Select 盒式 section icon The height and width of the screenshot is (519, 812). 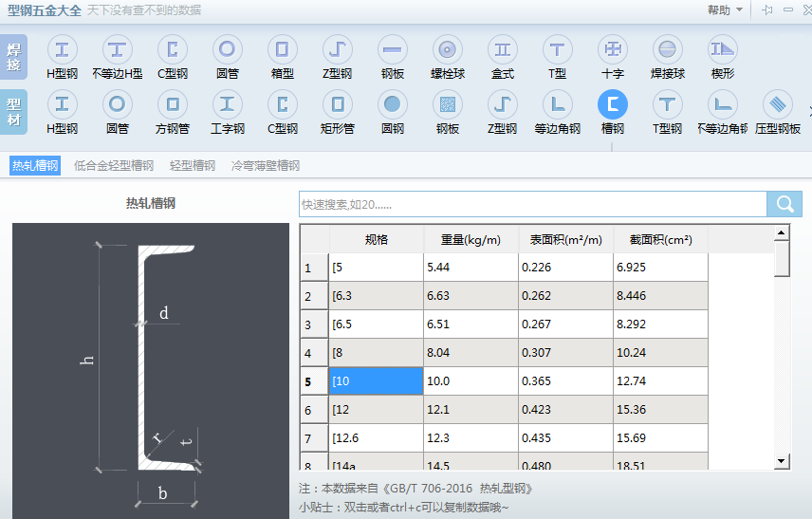tap(503, 49)
